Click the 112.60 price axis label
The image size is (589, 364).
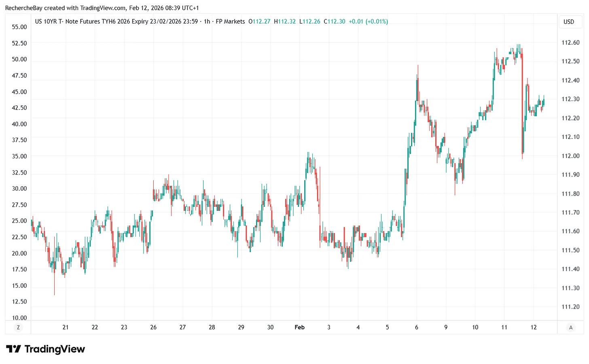[571, 42]
